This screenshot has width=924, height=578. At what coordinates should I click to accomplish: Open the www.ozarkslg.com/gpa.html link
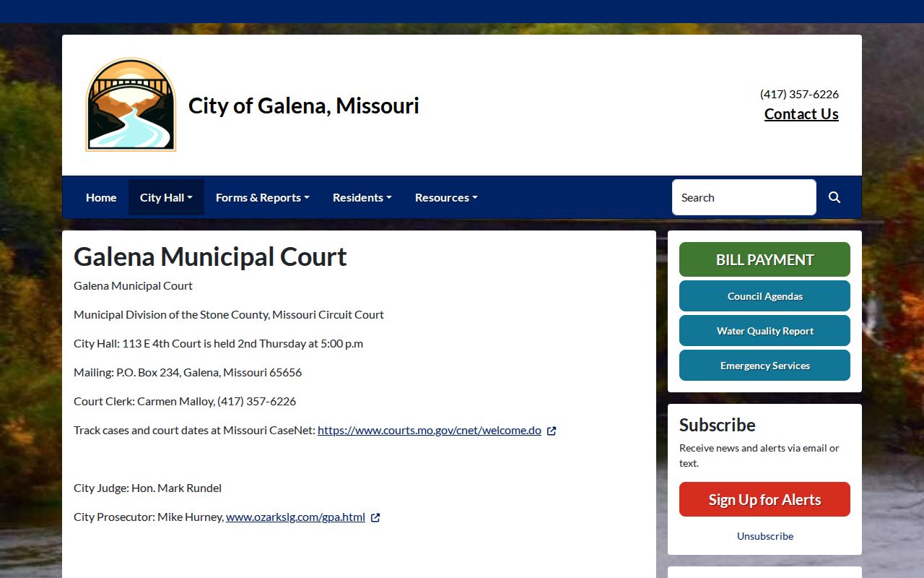pyautogui.click(x=295, y=517)
